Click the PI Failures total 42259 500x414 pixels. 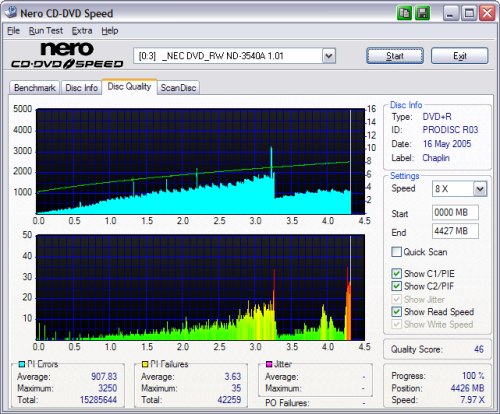click(229, 400)
